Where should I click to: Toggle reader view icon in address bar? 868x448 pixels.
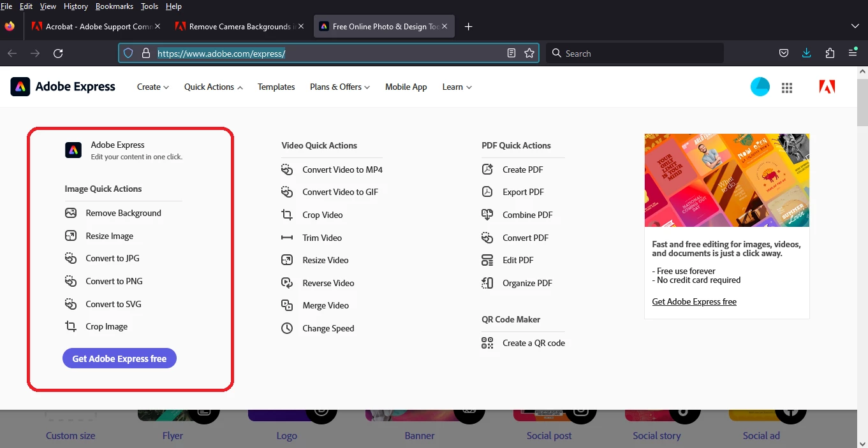[x=511, y=54]
